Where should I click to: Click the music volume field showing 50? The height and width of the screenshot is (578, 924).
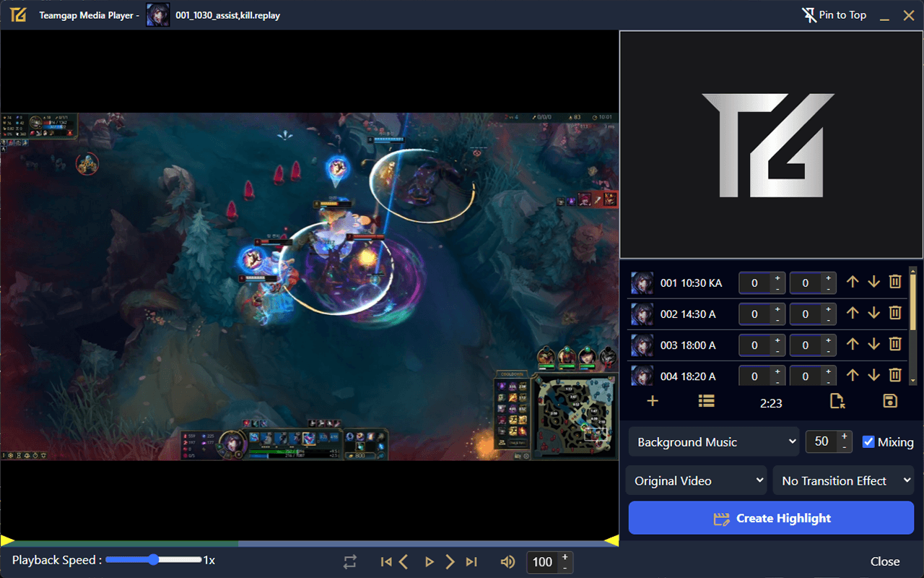[x=821, y=441]
